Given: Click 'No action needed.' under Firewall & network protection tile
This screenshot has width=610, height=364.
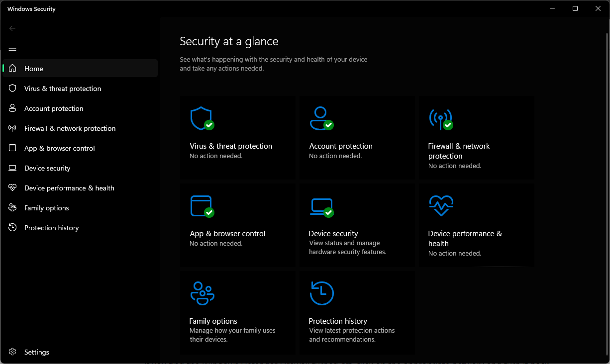Looking at the screenshot, I should click(455, 166).
